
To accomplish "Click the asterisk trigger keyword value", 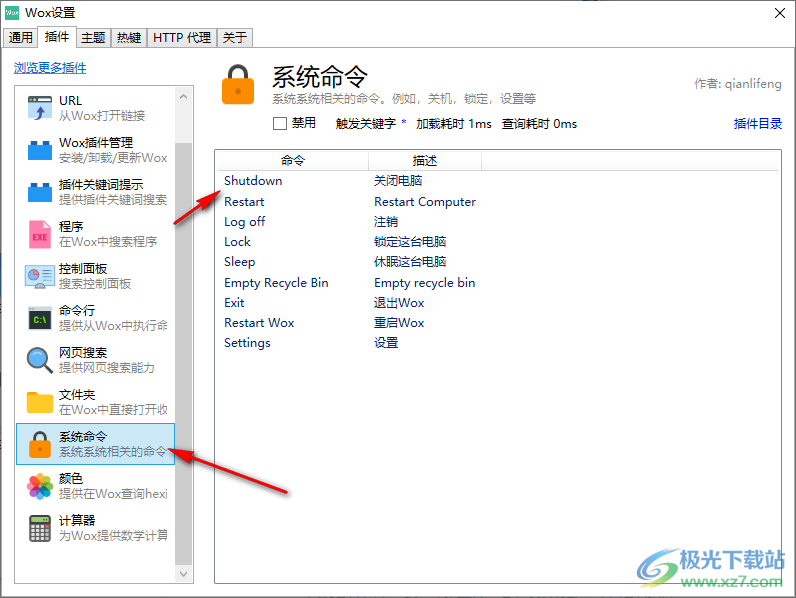I will pyautogui.click(x=404, y=122).
